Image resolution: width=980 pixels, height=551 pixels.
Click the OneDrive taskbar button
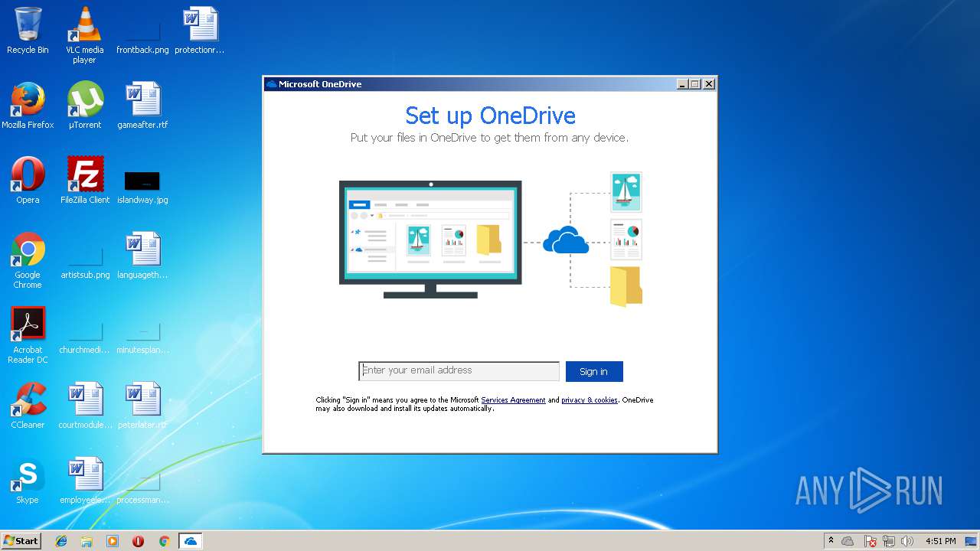190,541
